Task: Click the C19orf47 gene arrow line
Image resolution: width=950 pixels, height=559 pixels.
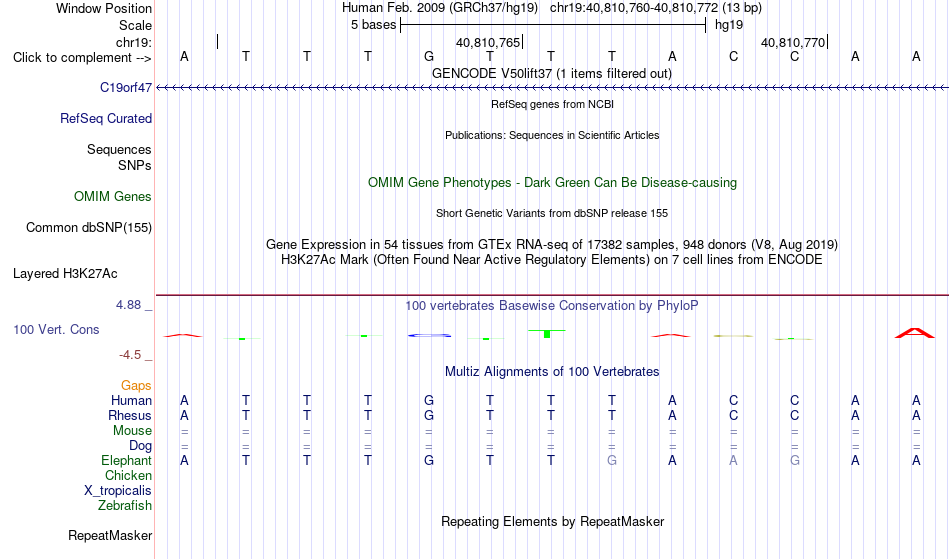Action: (552, 88)
